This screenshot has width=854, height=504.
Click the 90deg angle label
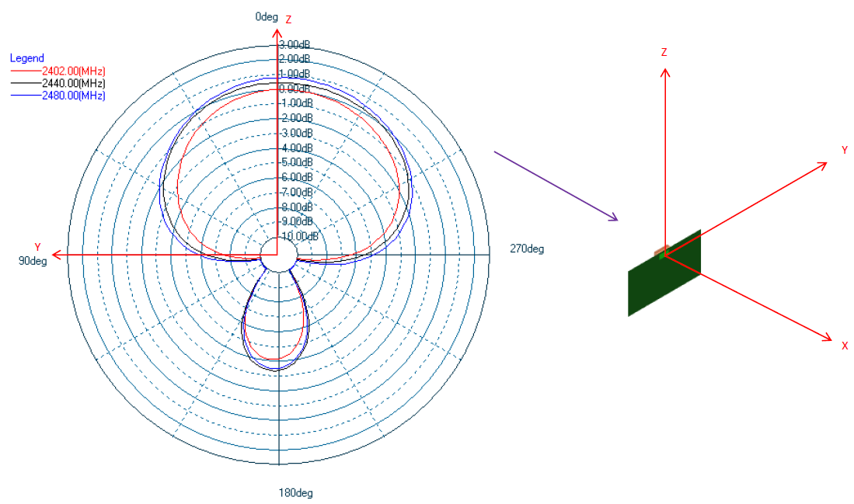(x=33, y=261)
